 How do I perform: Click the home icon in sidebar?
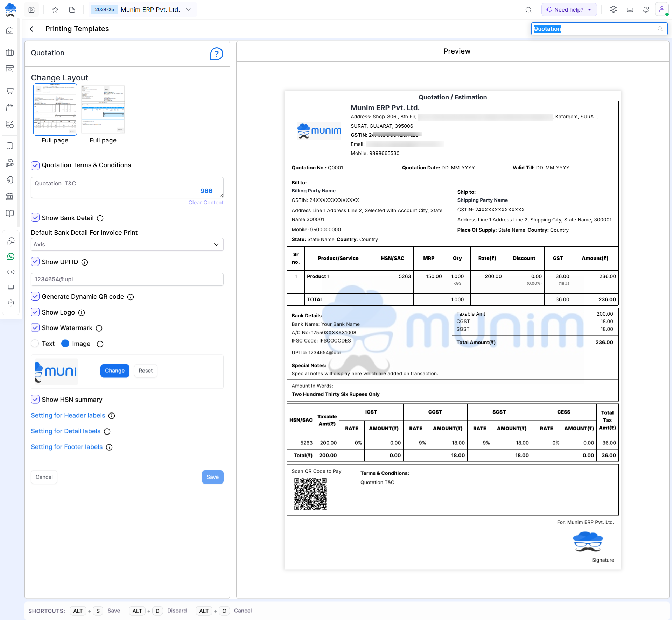[10, 31]
